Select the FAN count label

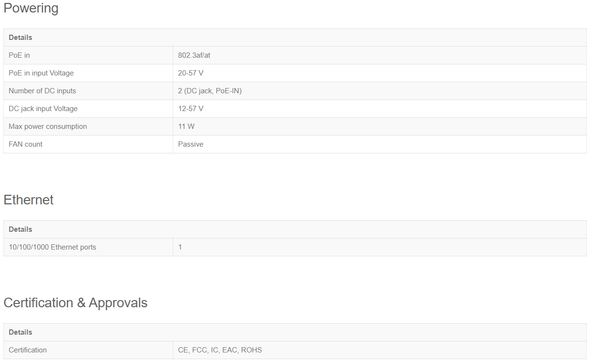click(26, 144)
